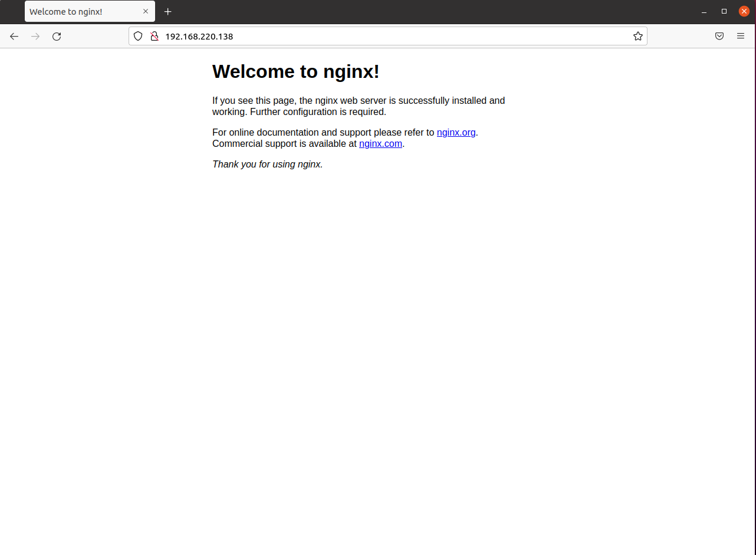
Task: Click the italic "Thank you for using nginx." text
Action: pos(267,164)
